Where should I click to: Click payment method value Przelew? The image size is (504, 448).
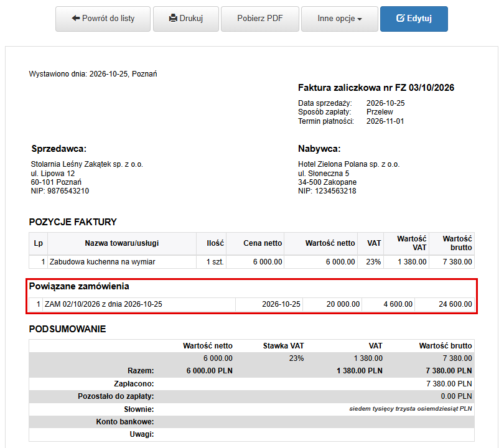(x=380, y=112)
